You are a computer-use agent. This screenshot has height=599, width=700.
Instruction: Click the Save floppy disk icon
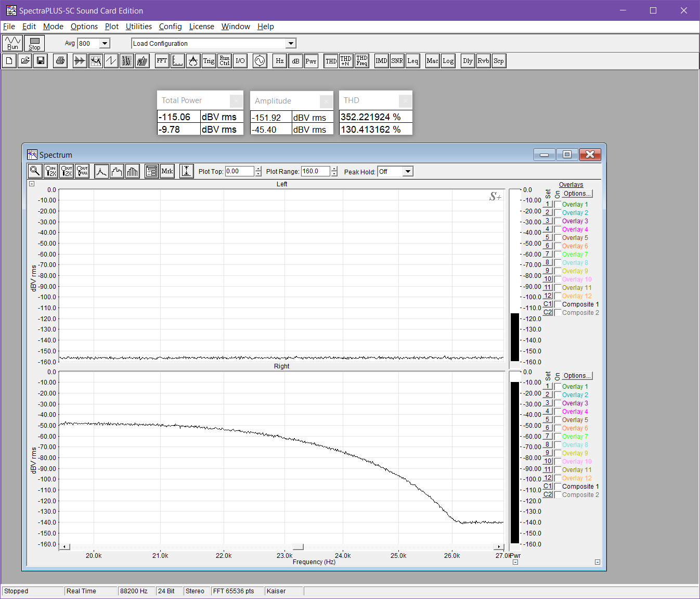(x=41, y=61)
